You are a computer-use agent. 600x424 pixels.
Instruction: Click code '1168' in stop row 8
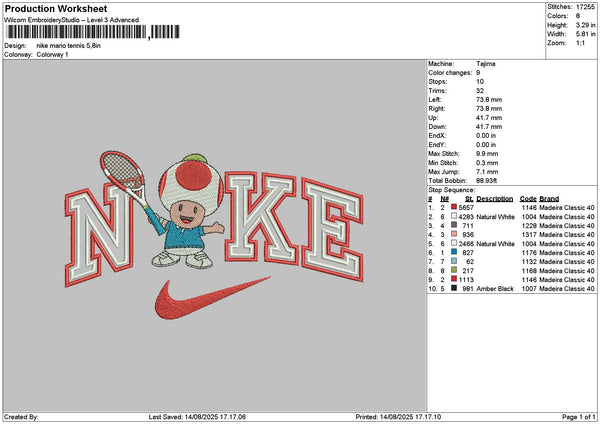[529, 271]
